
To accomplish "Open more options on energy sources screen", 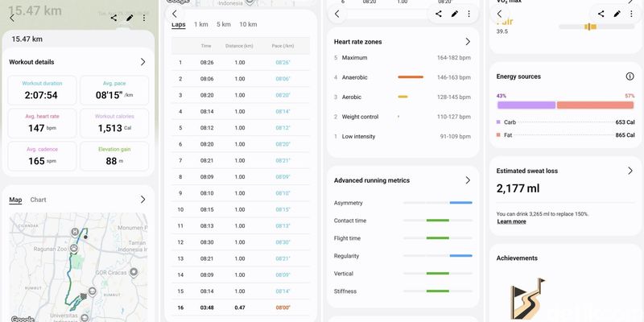I will pos(631,14).
